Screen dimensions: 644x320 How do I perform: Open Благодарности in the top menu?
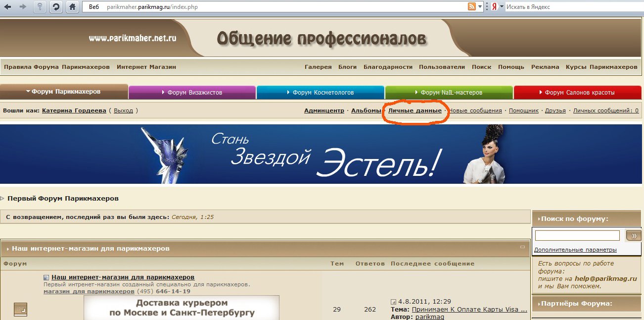coord(388,67)
